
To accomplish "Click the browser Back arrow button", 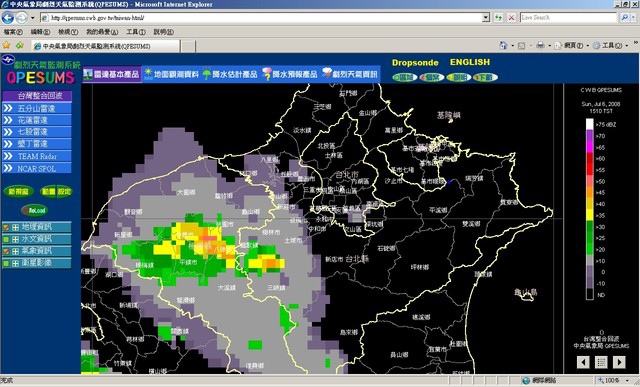I will pyautogui.click(x=8, y=18).
